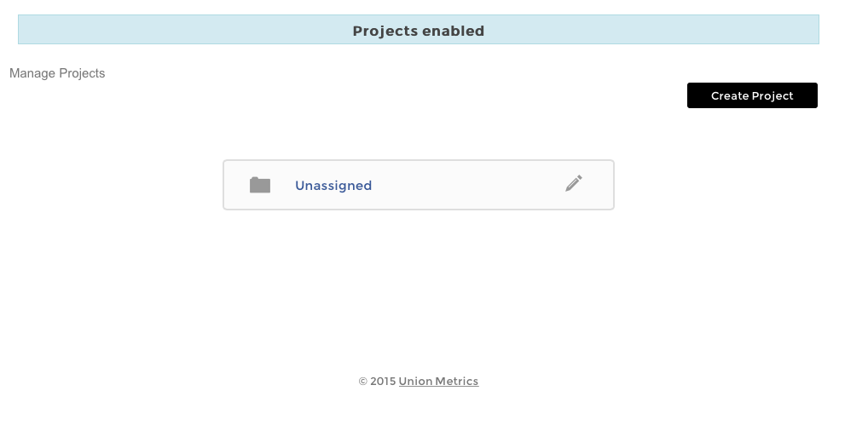Viewport: 868px width, 431px height.
Task: Edit the Unassigned project via pencil
Action: pyautogui.click(x=574, y=183)
